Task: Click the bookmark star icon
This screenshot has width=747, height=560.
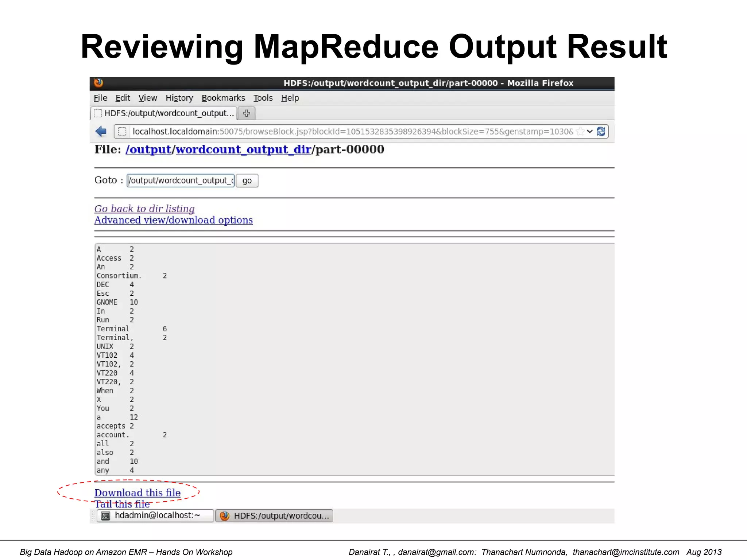Action: pyautogui.click(x=580, y=131)
